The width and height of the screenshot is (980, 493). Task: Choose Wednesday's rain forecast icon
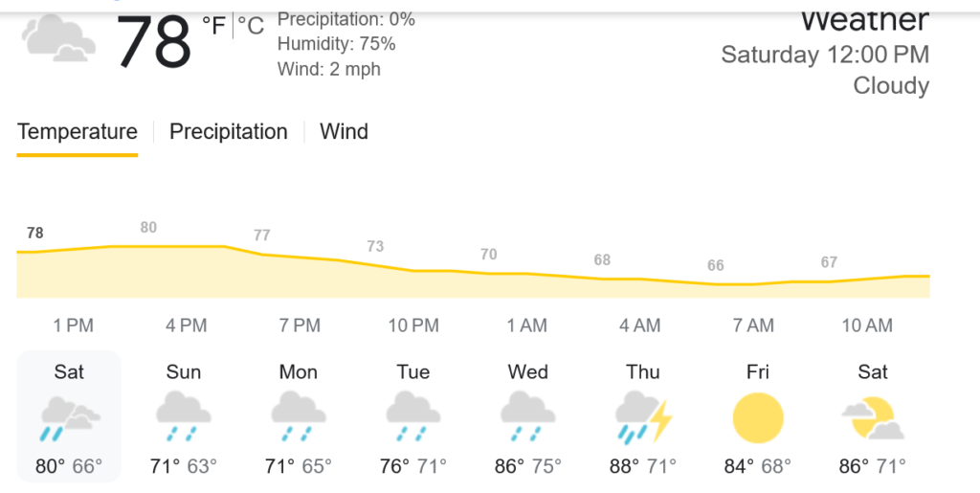(527, 418)
